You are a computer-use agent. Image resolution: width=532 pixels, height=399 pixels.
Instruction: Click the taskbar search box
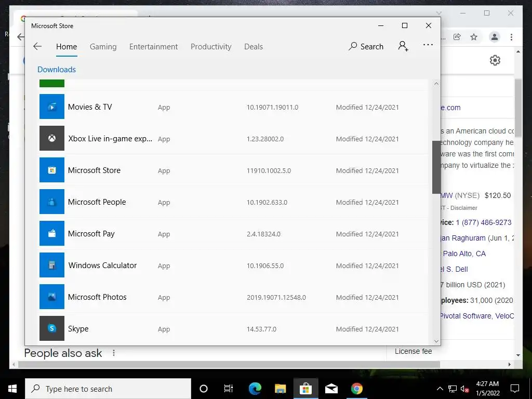point(108,389)
